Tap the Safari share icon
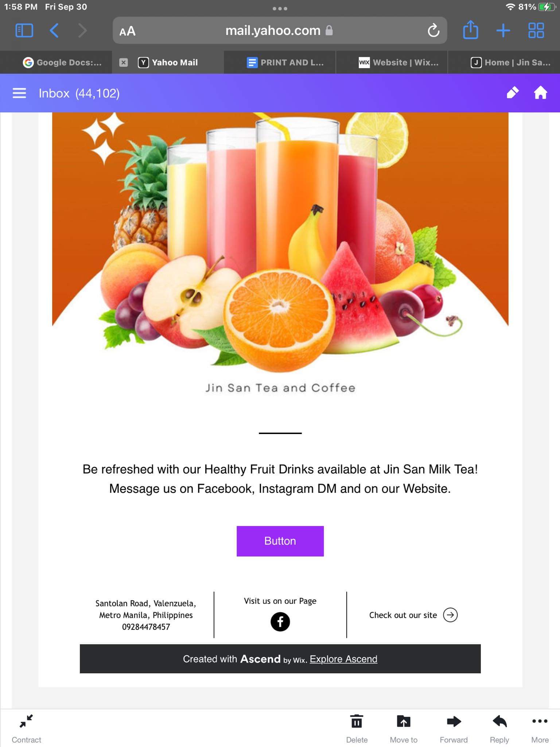This screenshot has height=747, width=560. click(471, 30)
